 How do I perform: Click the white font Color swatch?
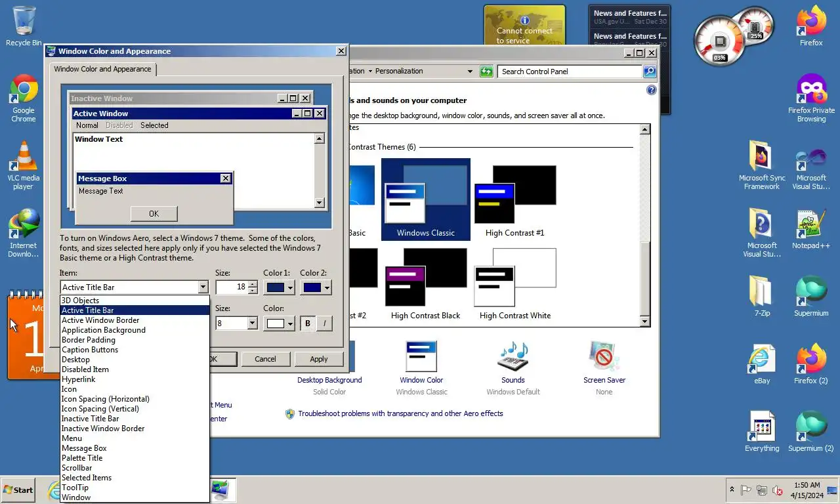(276, 324)
